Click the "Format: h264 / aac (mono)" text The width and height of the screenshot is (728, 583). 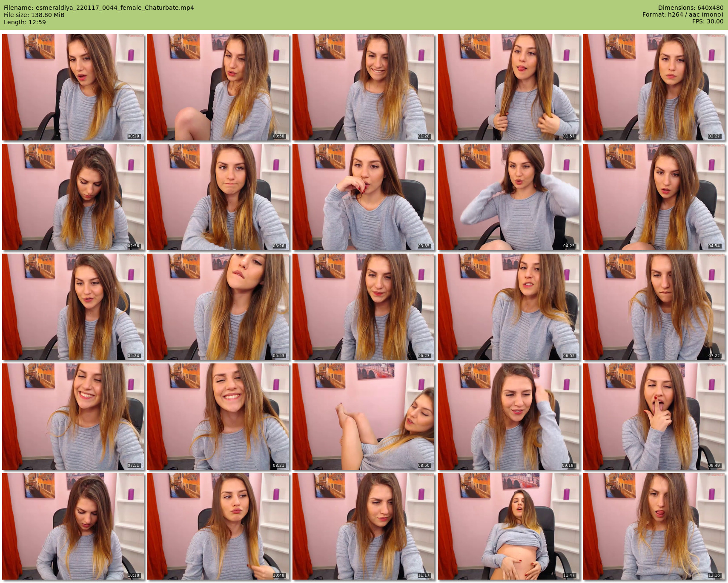click(683, 14)
